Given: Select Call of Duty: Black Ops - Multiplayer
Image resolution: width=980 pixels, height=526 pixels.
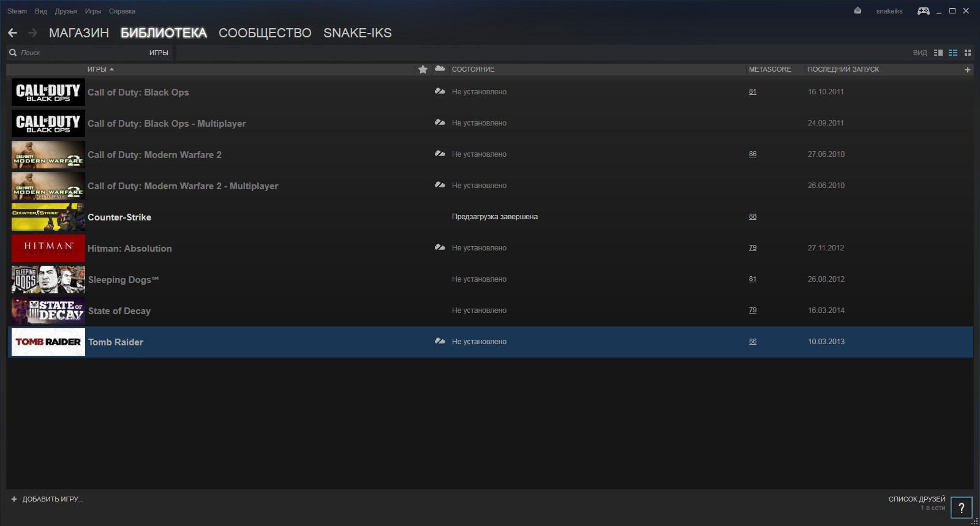Looking at the screenshot, I should tap(167, 123).
